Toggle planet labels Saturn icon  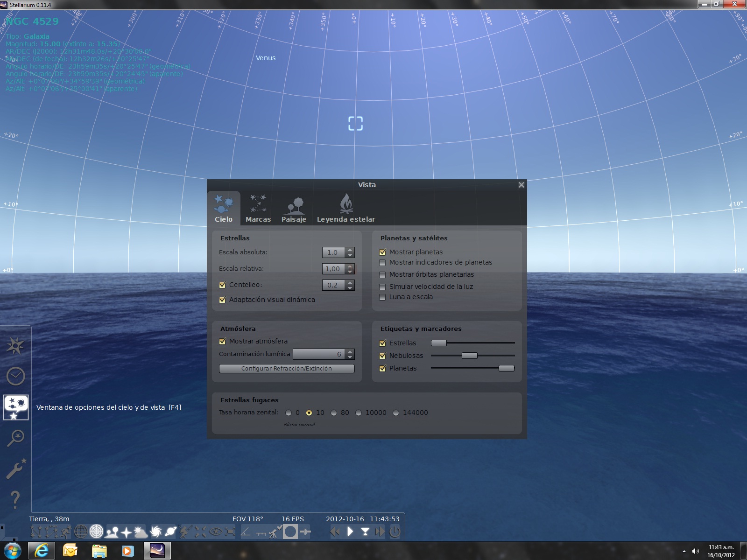point(171,532)
